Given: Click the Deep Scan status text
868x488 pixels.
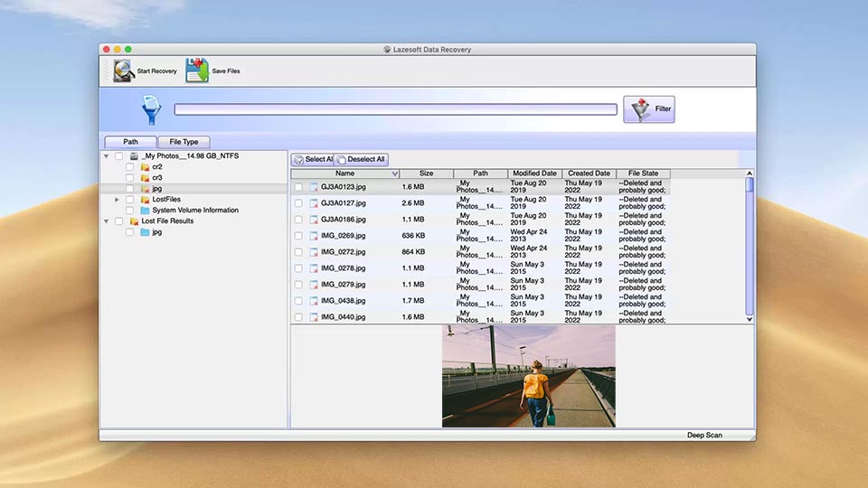Looking at the screenshot, I should point(704,436).
